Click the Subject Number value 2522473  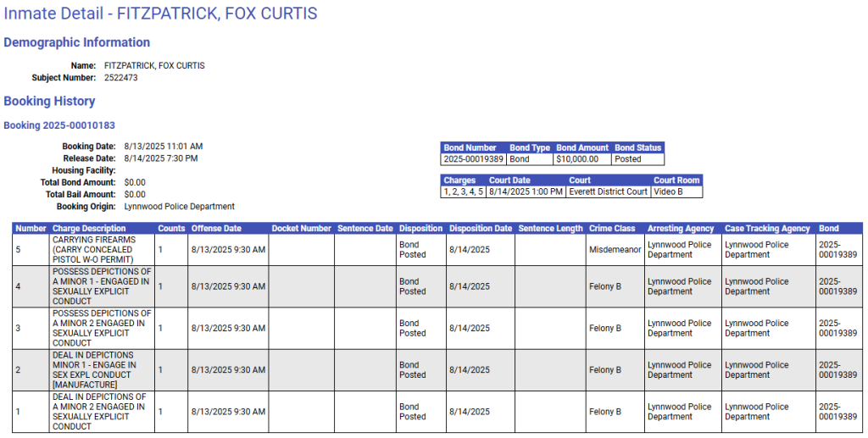click(121, 78)
